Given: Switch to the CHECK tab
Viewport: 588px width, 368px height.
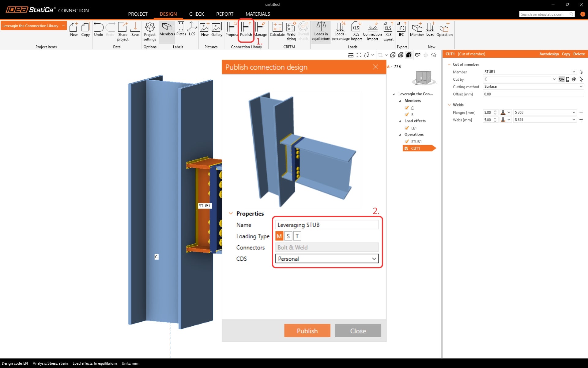Looking at the screenshot, I should [196, 14].
